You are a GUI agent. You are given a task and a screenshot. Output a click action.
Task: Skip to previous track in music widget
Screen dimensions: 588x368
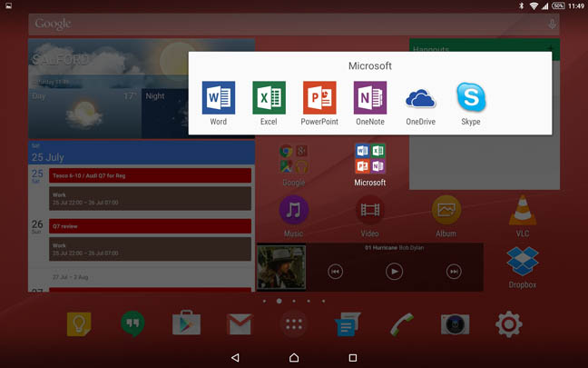[335, 272]
